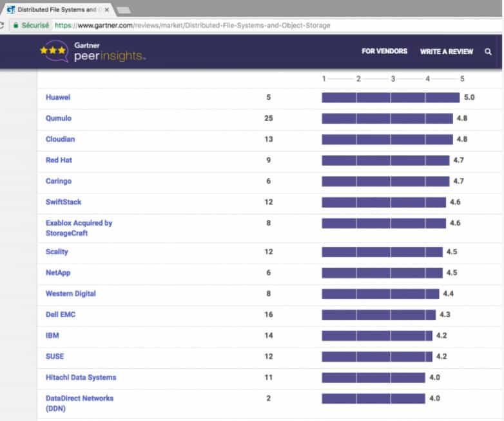The width and height of the screenshot is (504, 421).
Task: Click DataDirect Networks' review count 2
Action: click(x=268, y=398)
